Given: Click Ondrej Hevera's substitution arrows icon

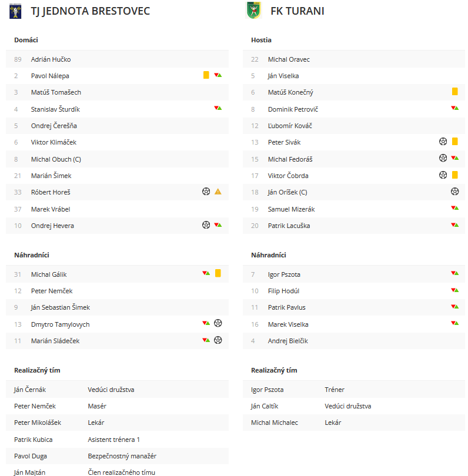Looking at the screenshot, I should pos(218,225).
